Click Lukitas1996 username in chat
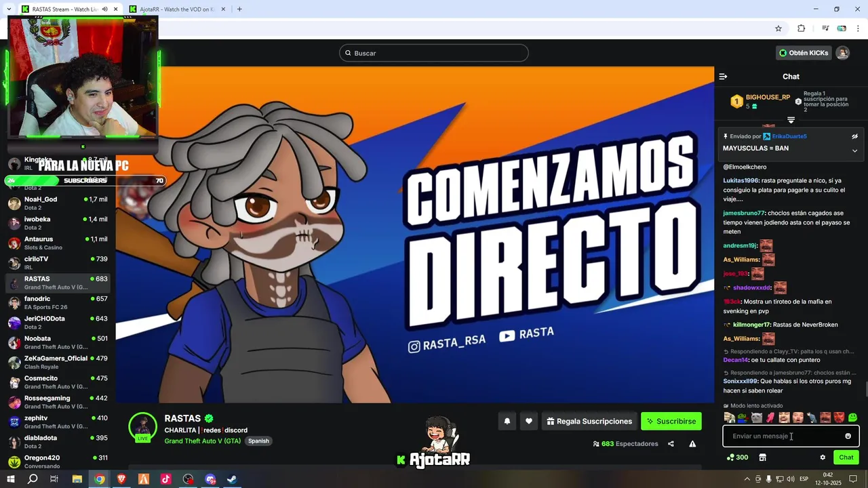Screen dimensions: 868x488 coord(741,180)
